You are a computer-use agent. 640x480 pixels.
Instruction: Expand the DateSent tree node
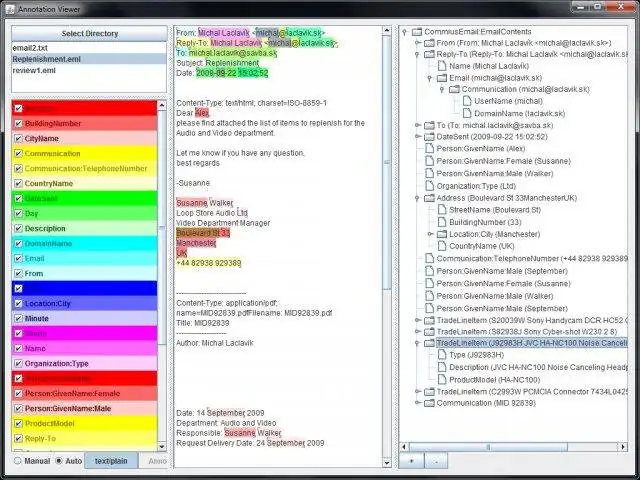(x=418, y=137)
